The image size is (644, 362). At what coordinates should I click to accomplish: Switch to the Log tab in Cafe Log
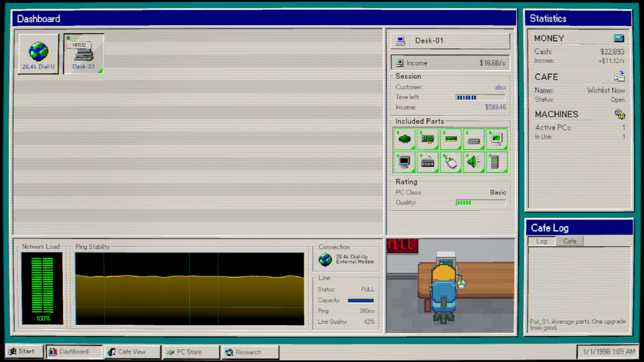coord(542,241)
